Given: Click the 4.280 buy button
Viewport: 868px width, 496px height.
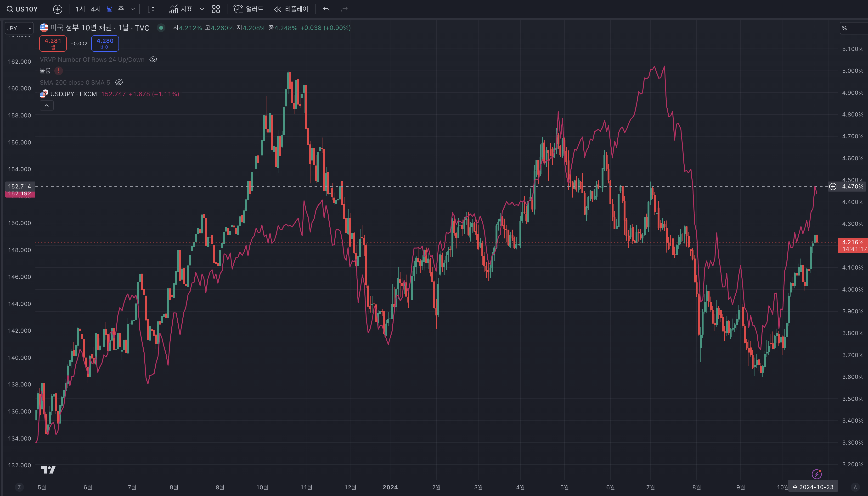Looking at the screenshot, I should 105,43.
